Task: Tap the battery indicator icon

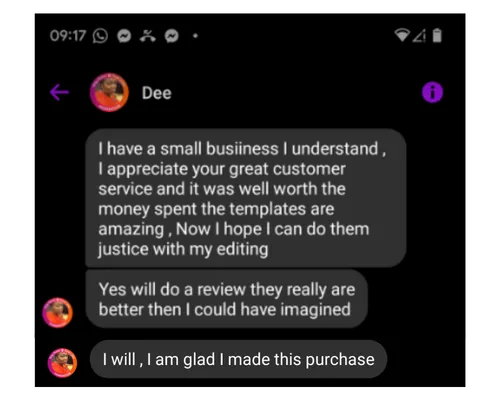Action: [x=437, y=36]
